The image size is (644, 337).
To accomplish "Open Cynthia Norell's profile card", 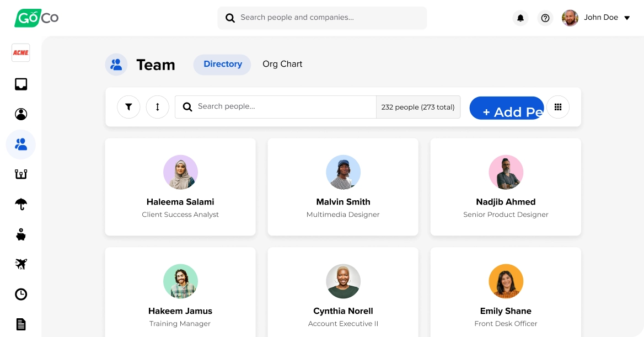I will pos(343,292).
